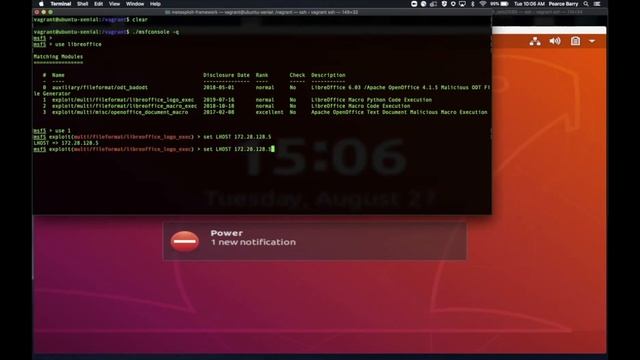Screen dimensions: 640x360
Task: Click the Ubuntu battery power icon
Action: [575, 41]
